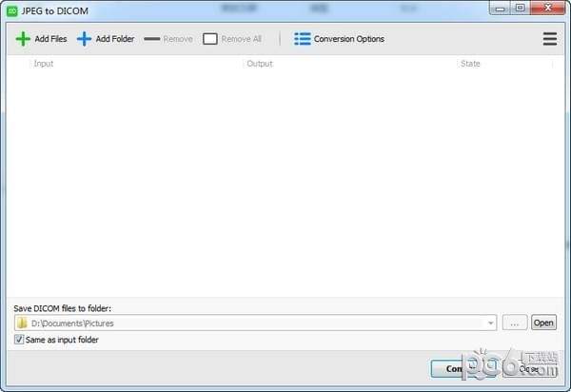Image resolution: width=571 pixels, height=392 pixels.
Task: Click the Remove All square icon
Action: tap(209, 39)
